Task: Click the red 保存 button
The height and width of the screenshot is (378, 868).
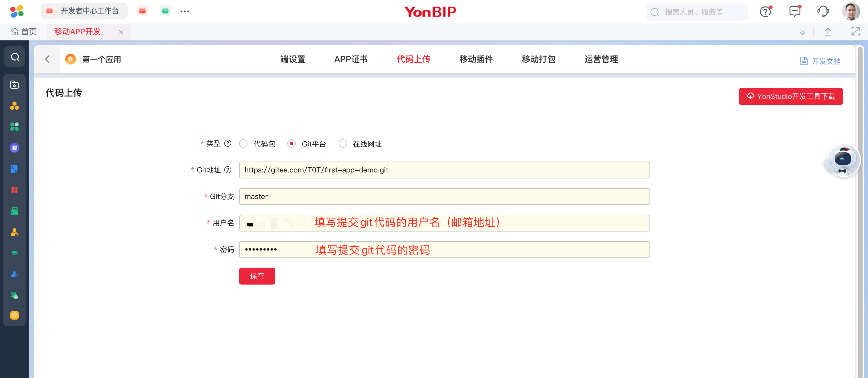Action: (257, 276)
